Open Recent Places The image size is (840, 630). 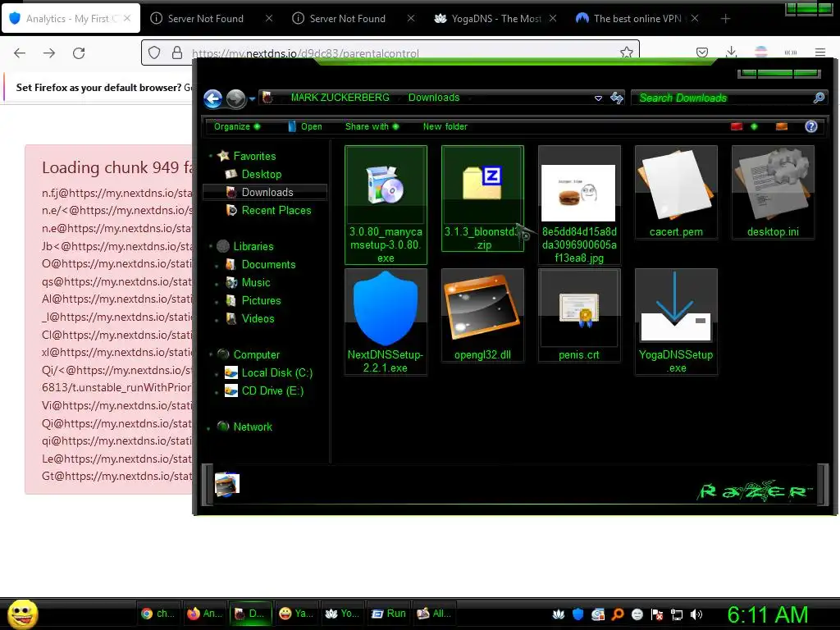[276, 210]
